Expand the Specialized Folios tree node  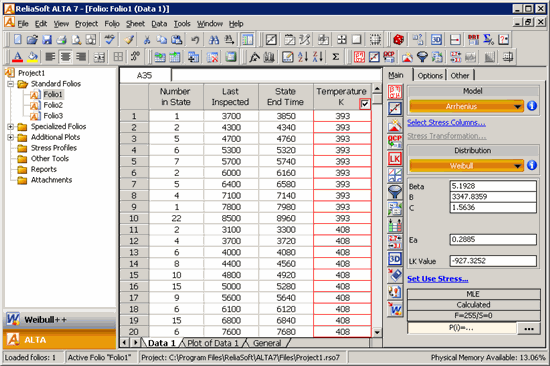pyautogui.click(x=11, y=127)
